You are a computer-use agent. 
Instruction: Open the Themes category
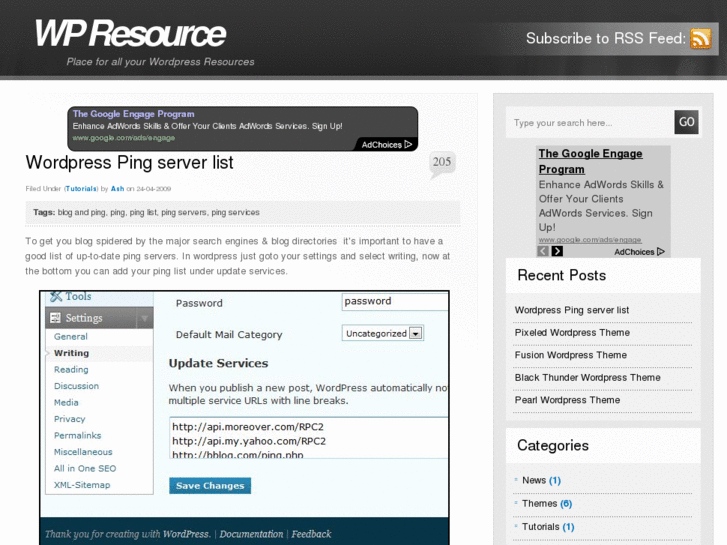click(x=540, y=504)
